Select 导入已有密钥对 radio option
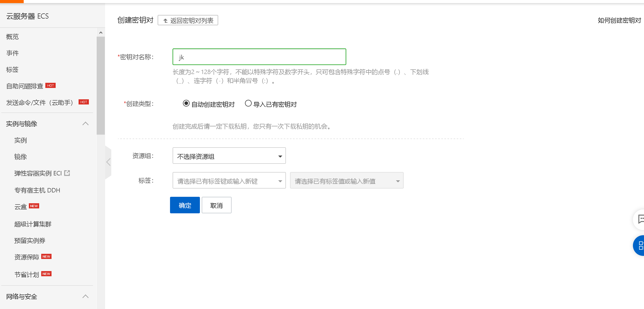 tap(248, 103)
